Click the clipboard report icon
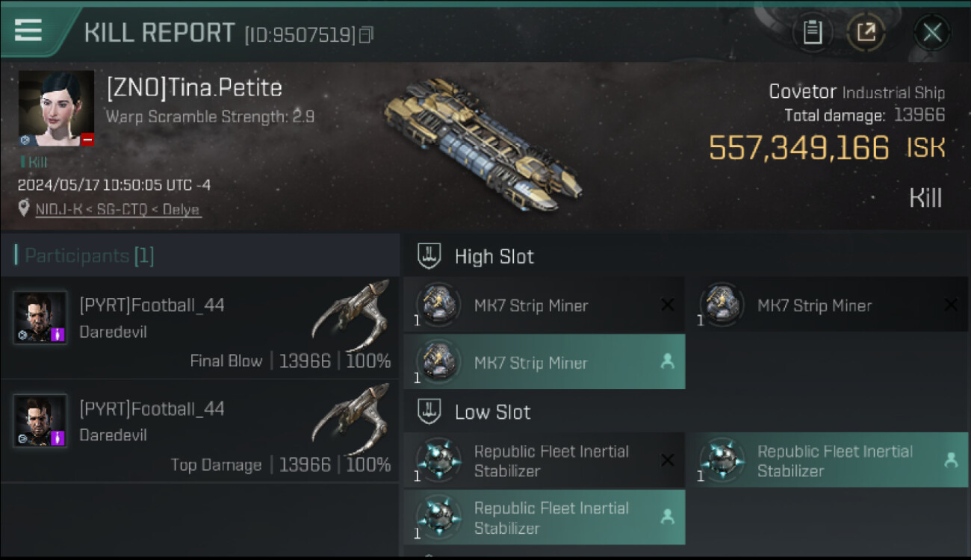Viewport: 971px width, 560px height. coord(812,32)
